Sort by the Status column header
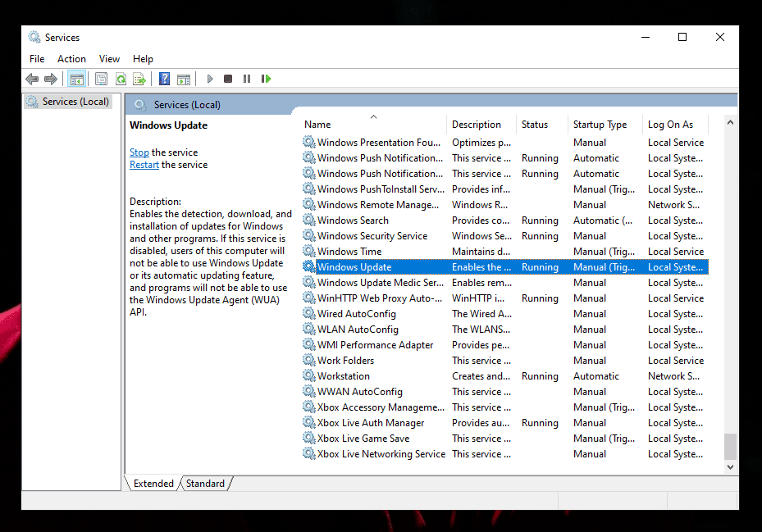762x532 pixels. pyautogui.click(x=541, y=125)
